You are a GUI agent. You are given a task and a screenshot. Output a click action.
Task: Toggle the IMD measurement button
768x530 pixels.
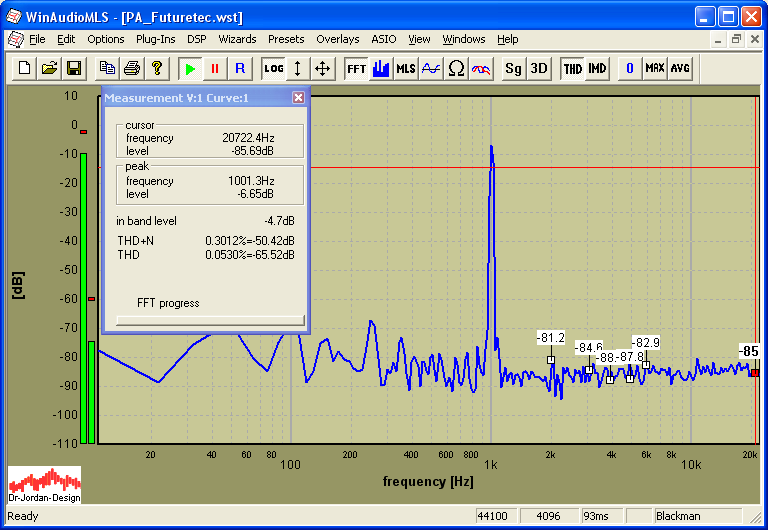pyautogui.click(x=597, y=68)
